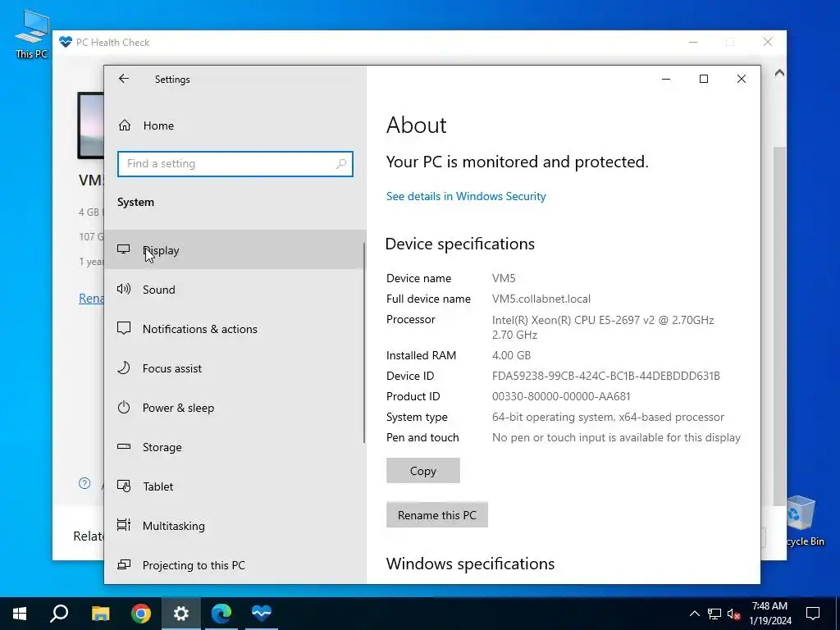Click the search magnifier in Find a setting
Screen dimensions: 840x630
click(x=341, y=164)
